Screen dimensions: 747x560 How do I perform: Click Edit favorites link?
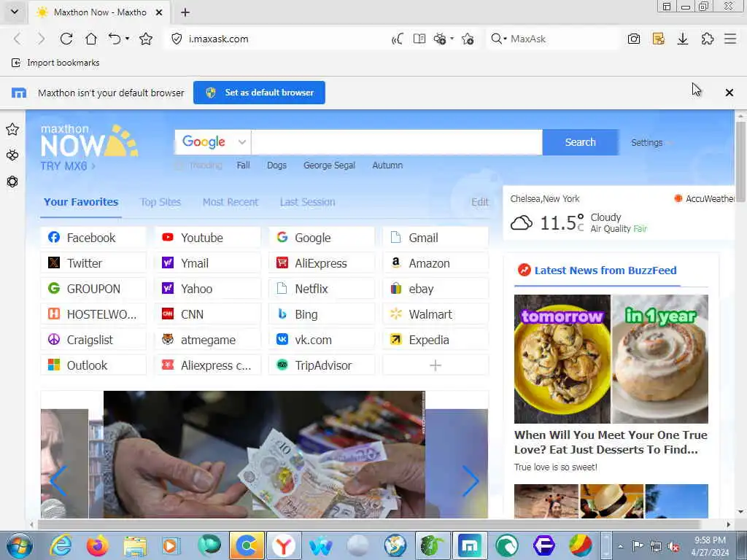pyautogui.click(x=480, y=202)
